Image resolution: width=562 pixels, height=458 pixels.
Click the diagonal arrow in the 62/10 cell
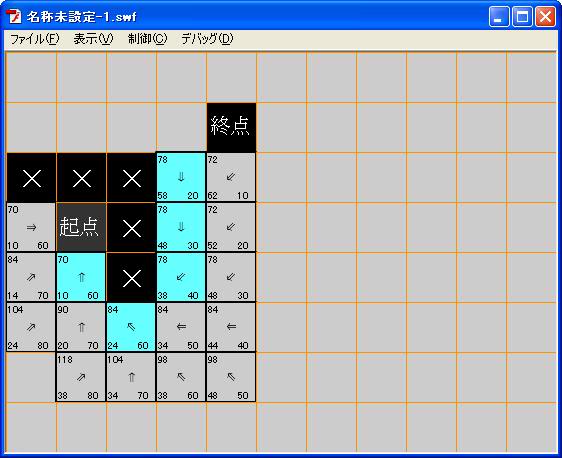point(231,177)
